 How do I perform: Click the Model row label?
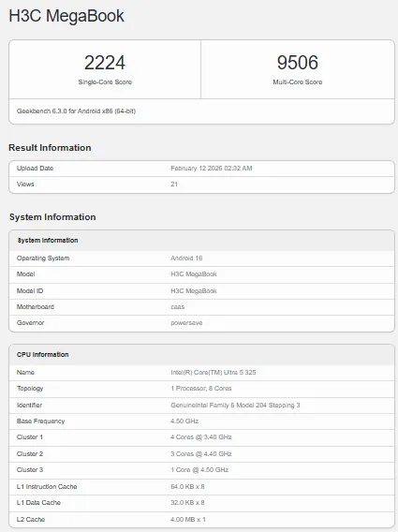(x=26, y=274)
